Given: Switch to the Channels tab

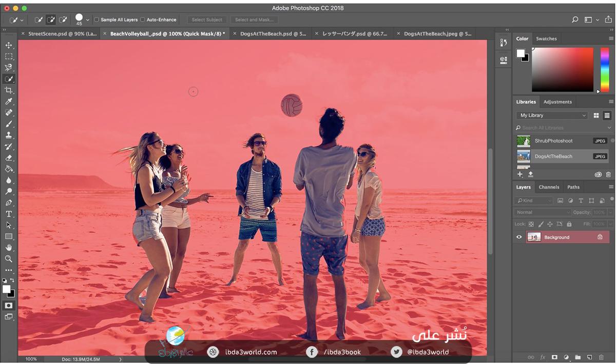Looking at the screenshot, I should pyautogui.click(x=549, y=187).
